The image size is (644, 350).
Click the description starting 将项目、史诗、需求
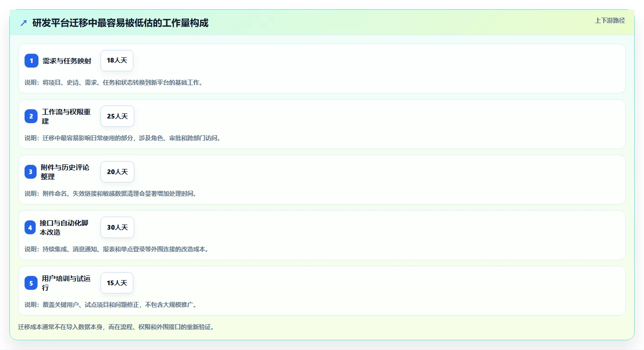tap(114, 82)
